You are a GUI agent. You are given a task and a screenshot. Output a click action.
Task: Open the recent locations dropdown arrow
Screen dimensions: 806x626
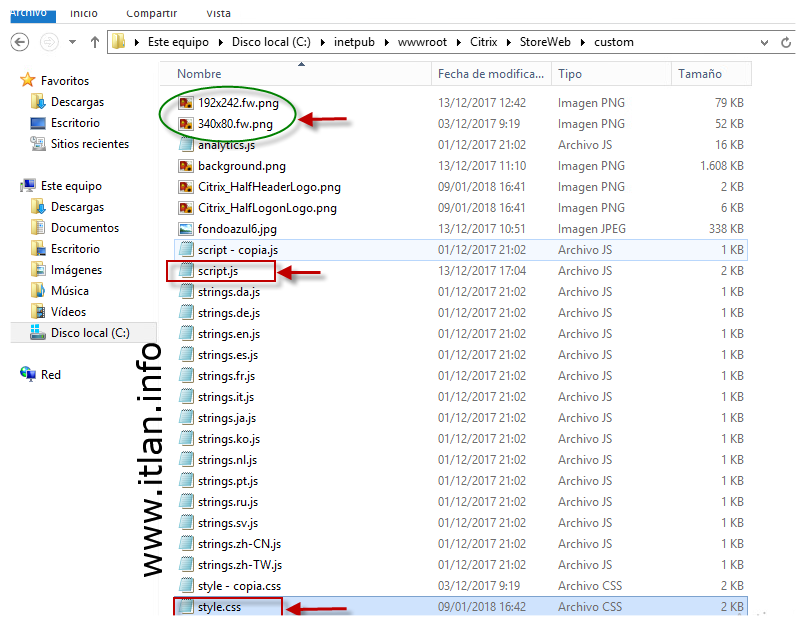[x=72, y=43]
